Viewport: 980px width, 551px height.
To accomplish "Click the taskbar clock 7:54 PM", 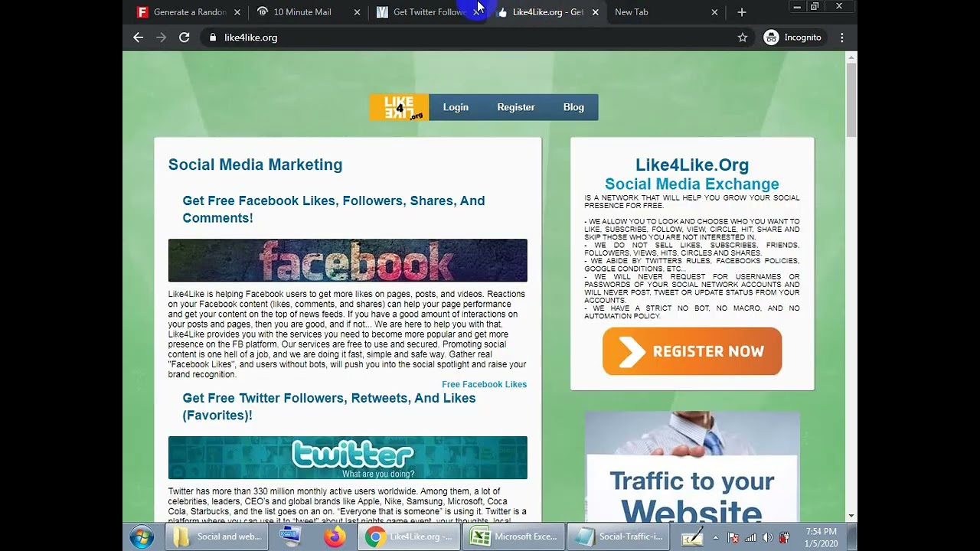I will 821,537.
